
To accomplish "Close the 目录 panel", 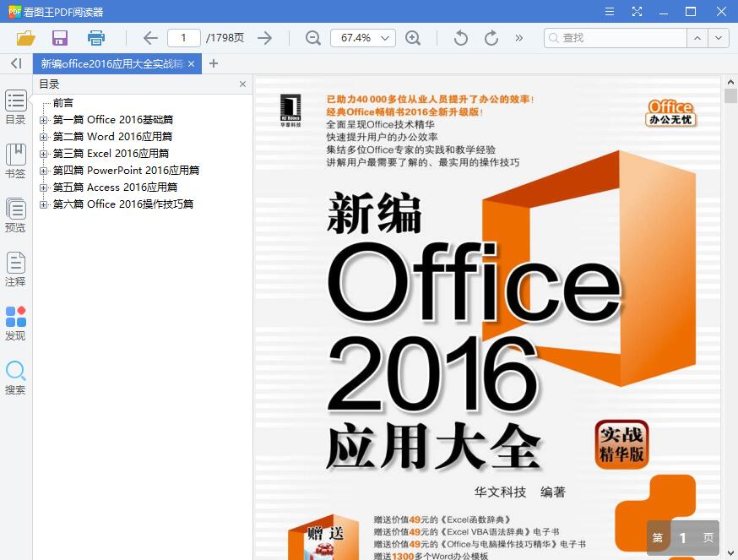I will [242, 84].
